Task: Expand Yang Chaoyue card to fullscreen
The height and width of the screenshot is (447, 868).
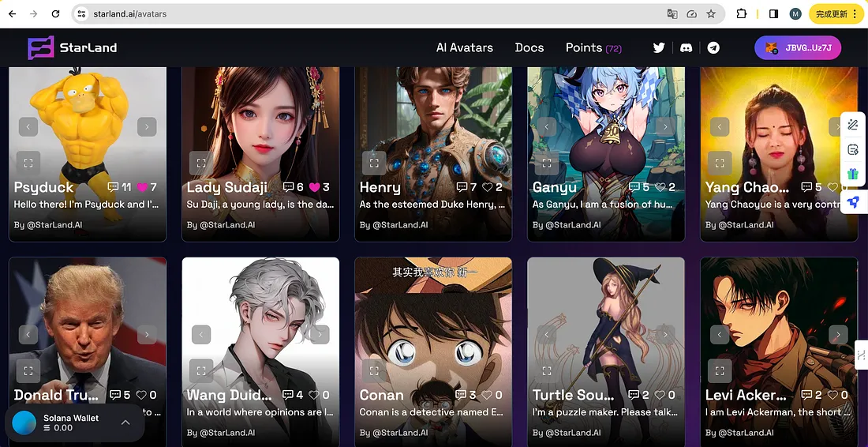Action: (720, 163)
